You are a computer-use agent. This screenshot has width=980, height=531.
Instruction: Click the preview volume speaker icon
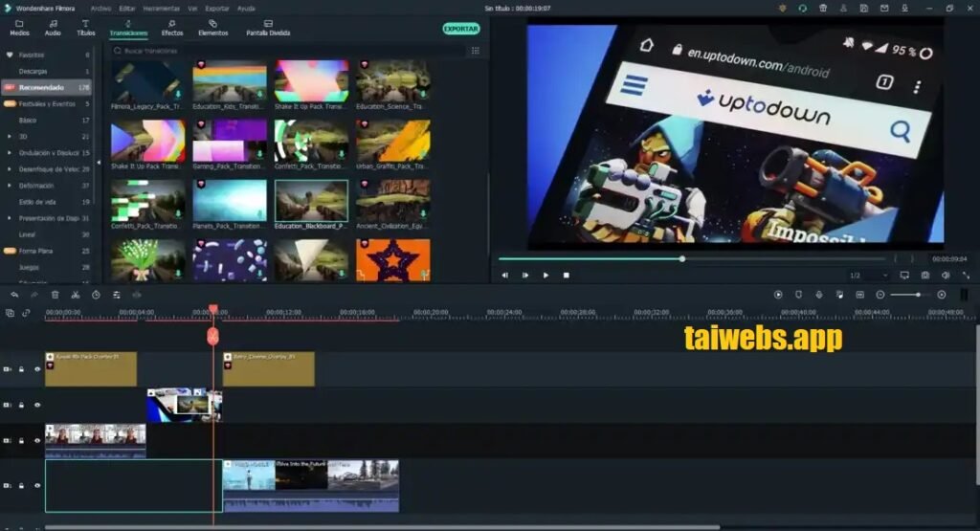pos(946,275)
